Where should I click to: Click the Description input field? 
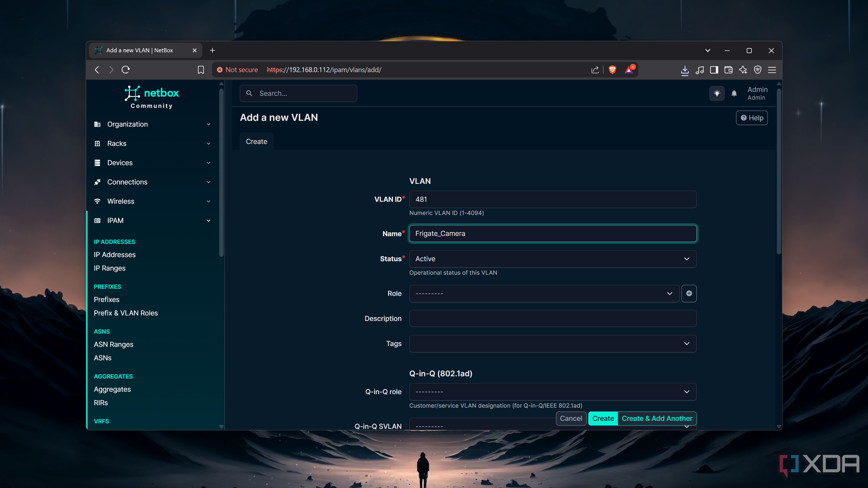[553, 318]
